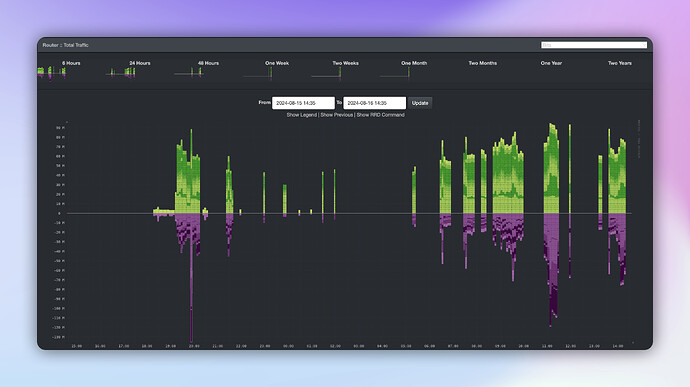This screenshot has height=387, width=690.
Task: Click the Show Previous link
Action: pos(337,115)
